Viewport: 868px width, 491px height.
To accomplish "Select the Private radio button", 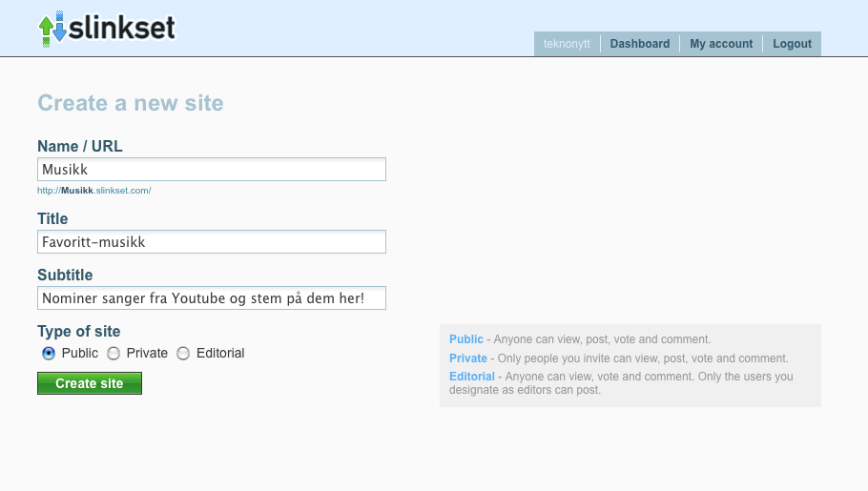I will [x=114, y=353].
